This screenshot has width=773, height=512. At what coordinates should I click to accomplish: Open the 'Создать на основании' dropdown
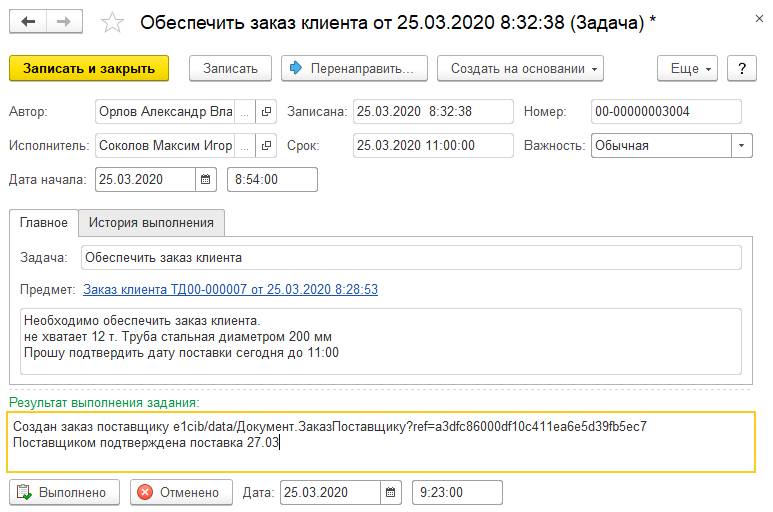click(520, 68)
